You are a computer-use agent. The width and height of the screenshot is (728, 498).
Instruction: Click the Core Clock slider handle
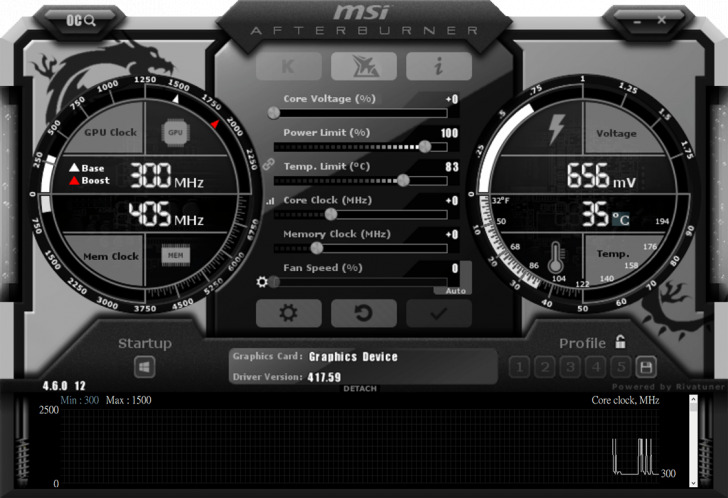point(331,213)
